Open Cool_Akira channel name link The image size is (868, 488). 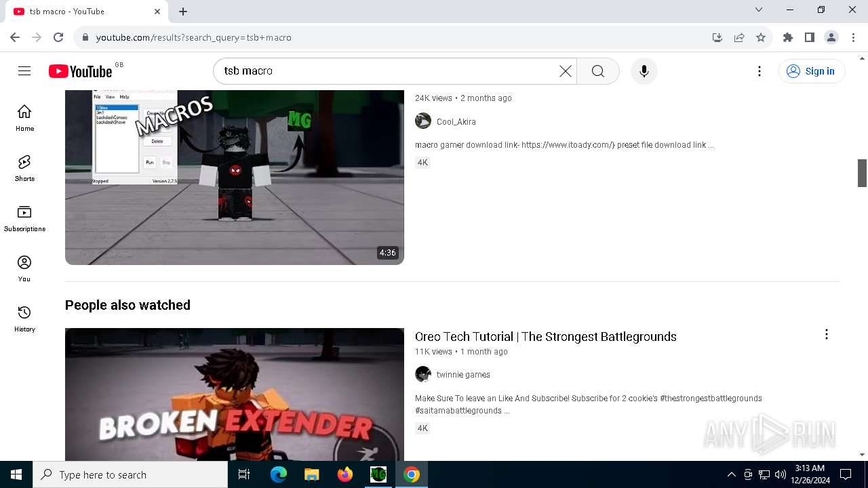456,122
